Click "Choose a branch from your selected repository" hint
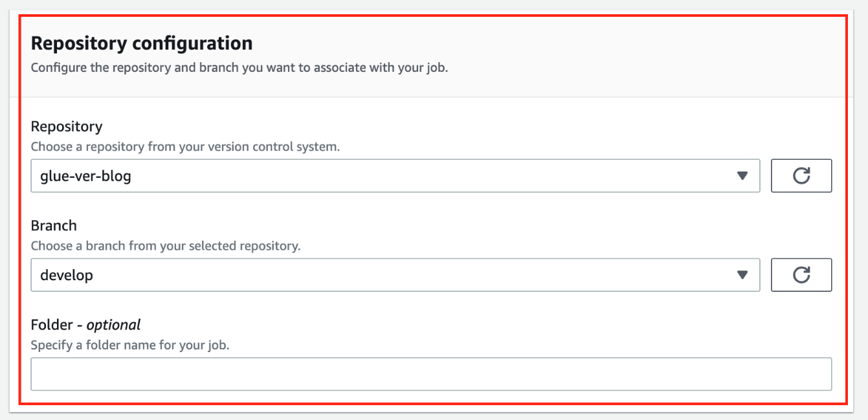Viewport: 868px width, 420px height. 166,246
